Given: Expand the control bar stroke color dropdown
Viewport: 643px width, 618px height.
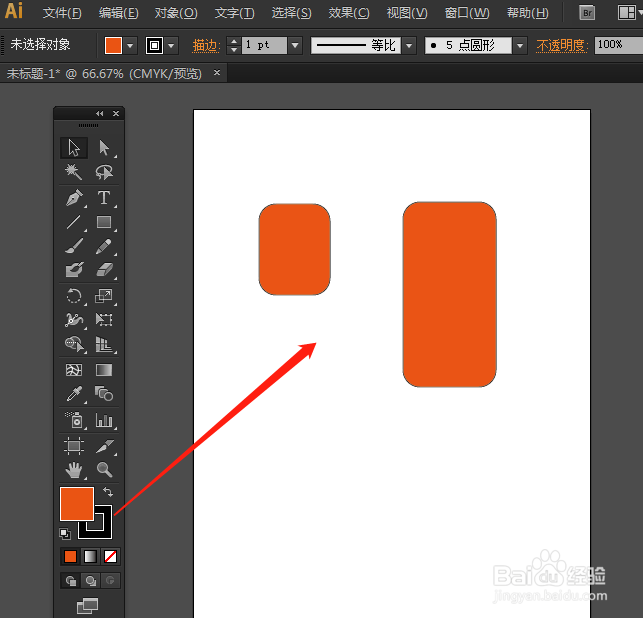Looking at the screenshot, I should coord(171,45).
